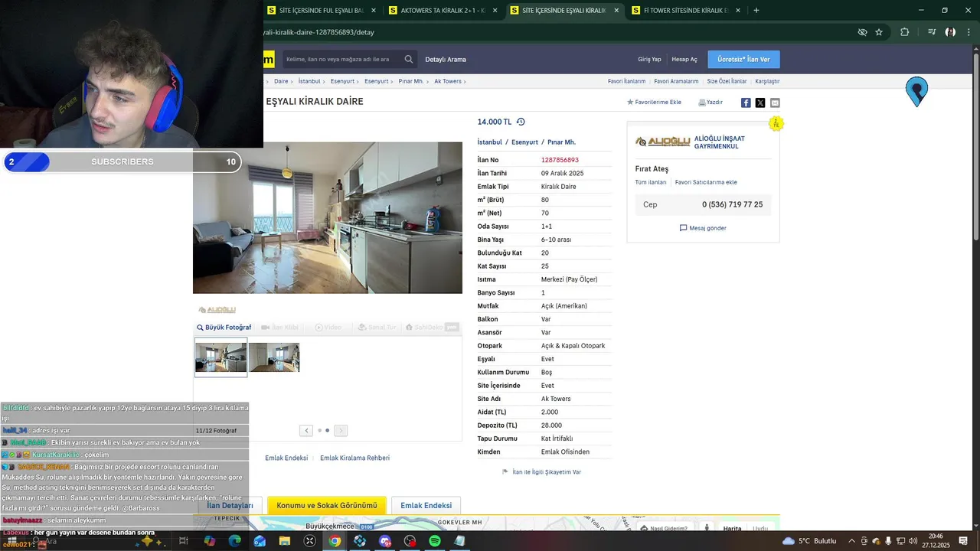Switch to AKTOWERS TA KİRALIK 2+1 tab

(x=443, y=10)
